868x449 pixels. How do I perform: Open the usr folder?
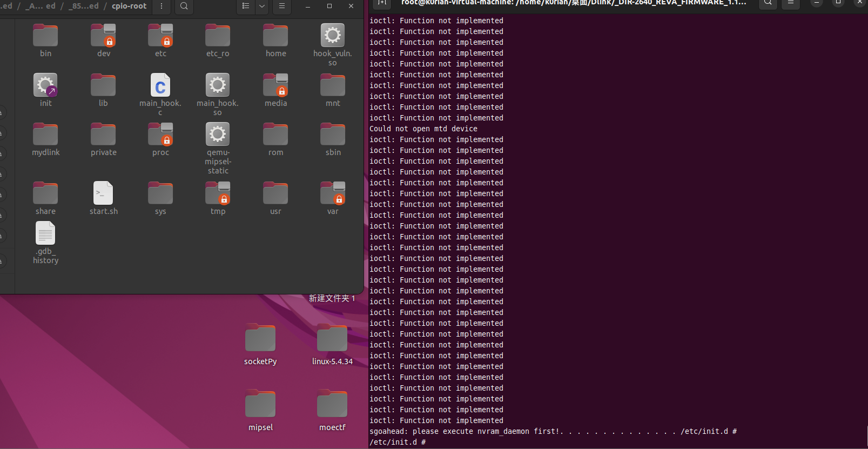[275, 198]
